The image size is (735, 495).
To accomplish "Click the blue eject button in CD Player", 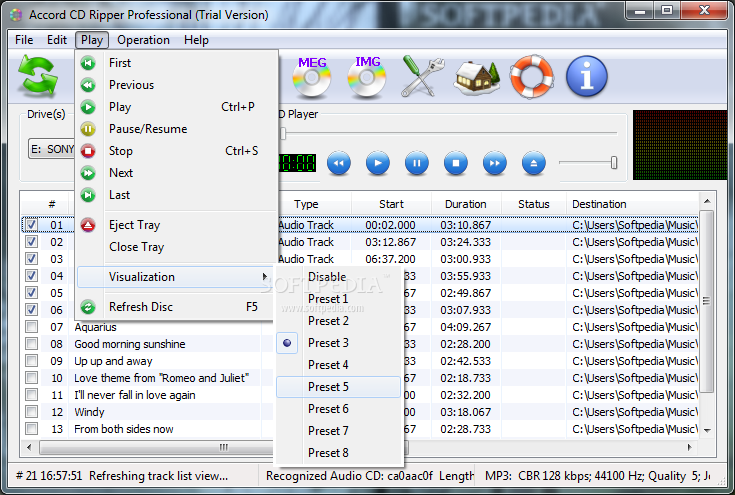I will pyautogui.click(x=533, y=163).
